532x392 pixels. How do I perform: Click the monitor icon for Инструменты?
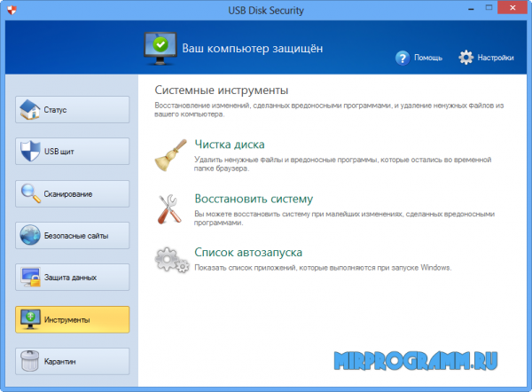30,319
